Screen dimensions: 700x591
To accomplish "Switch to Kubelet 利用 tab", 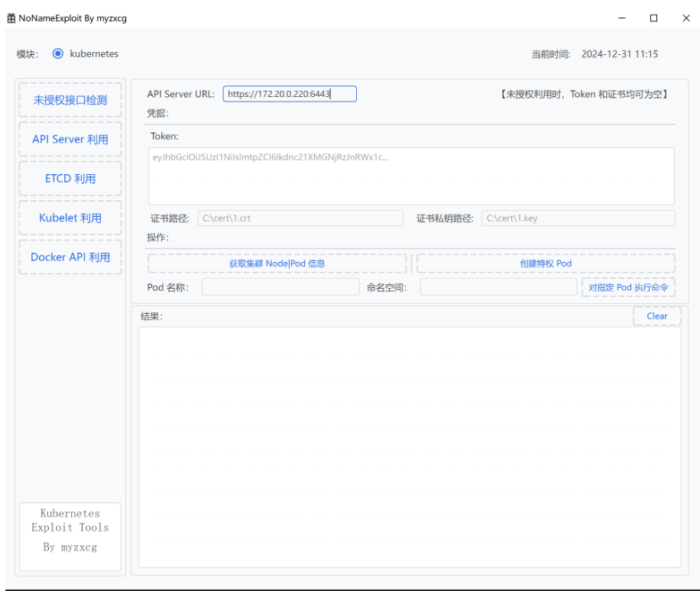I will (x=70, y=218).
